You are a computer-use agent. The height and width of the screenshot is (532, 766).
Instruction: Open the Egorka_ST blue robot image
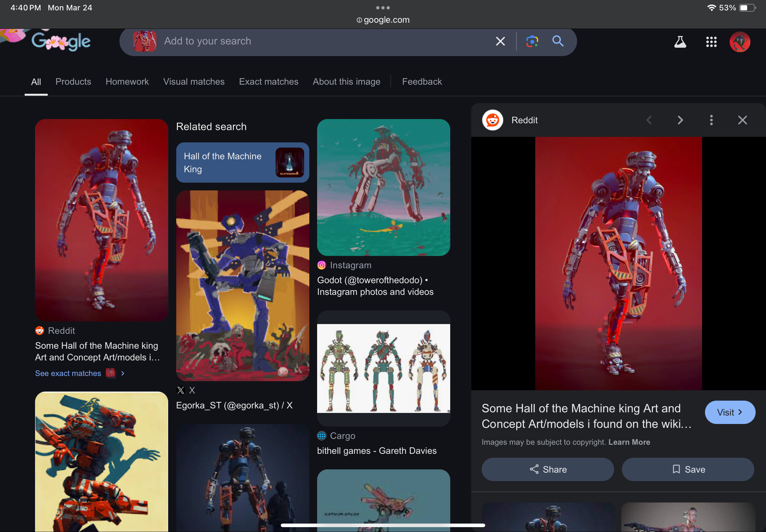point(242,286)
